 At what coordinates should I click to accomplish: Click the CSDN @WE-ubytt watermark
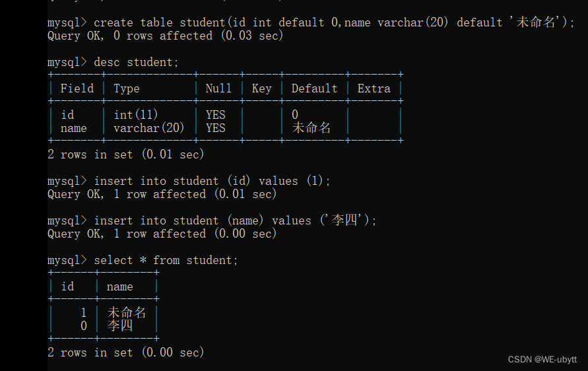pos(542,359)
